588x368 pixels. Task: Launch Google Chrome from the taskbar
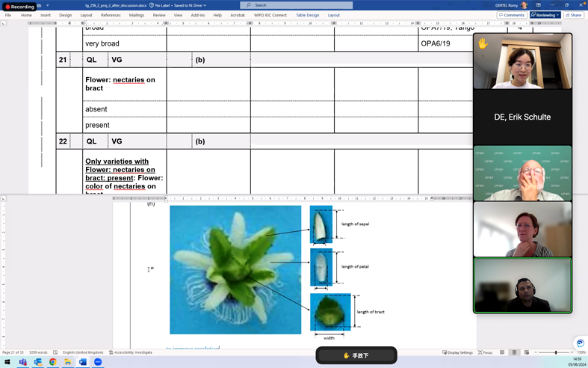[53, 362]
